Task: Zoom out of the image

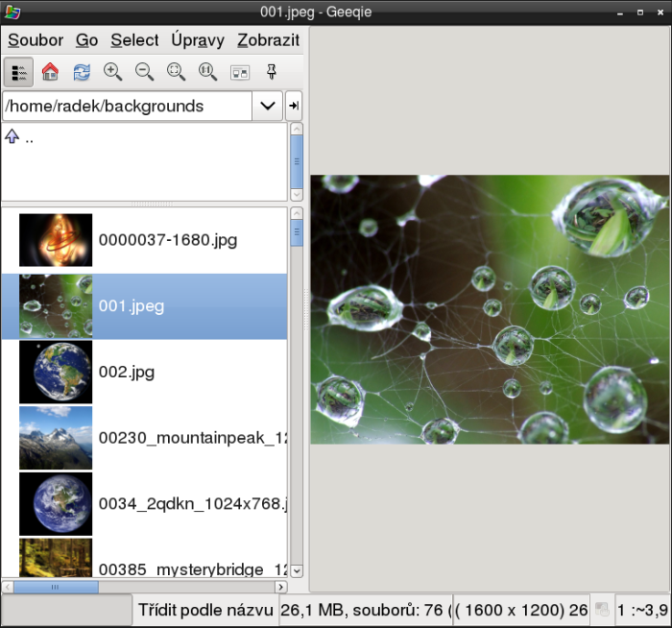Action: tap(145, 72)
